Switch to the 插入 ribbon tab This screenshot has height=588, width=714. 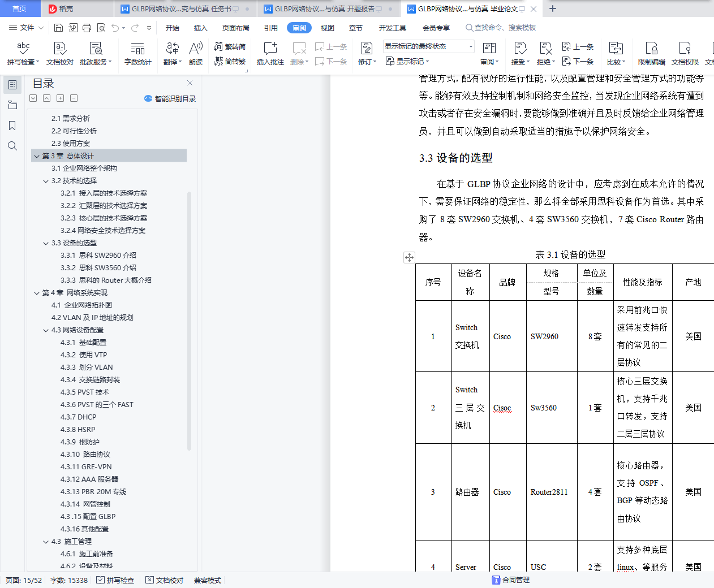pos(201,28)
